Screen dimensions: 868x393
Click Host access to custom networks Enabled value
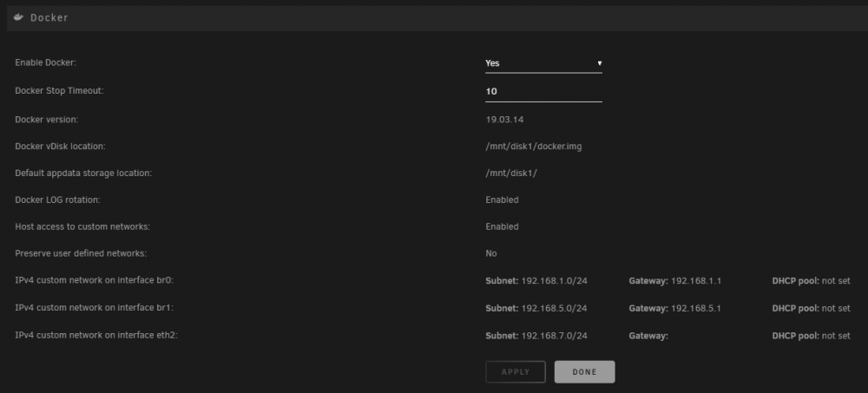pos(502,226)
